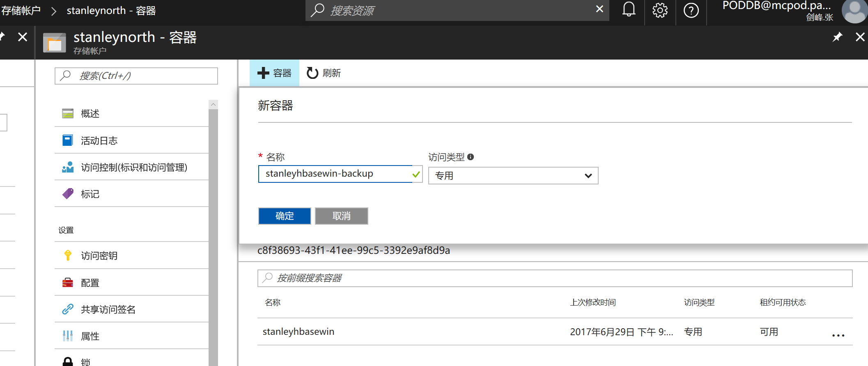Open the notifications bell icon
The height and width of the screenshot is (366, 868).
click(x=629, y=10)
